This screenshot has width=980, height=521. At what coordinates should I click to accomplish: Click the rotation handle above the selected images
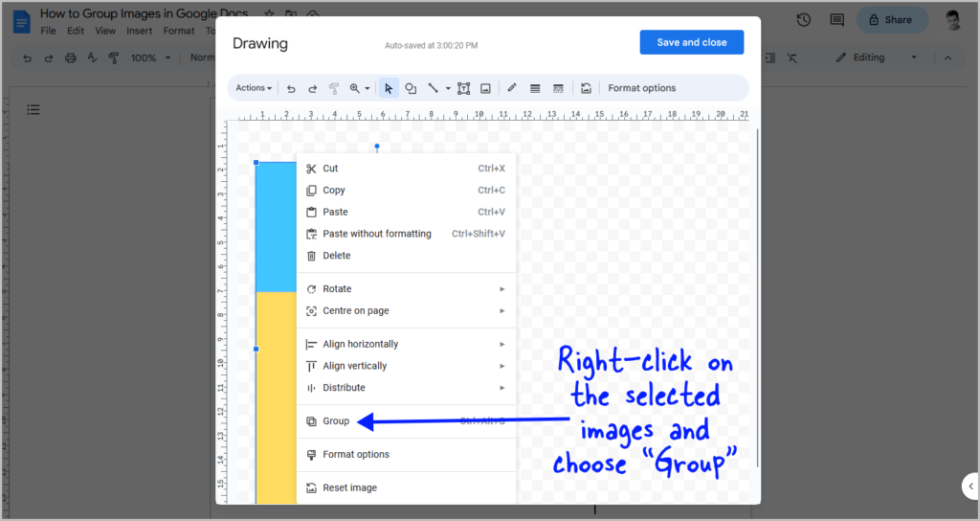[377, 147]
